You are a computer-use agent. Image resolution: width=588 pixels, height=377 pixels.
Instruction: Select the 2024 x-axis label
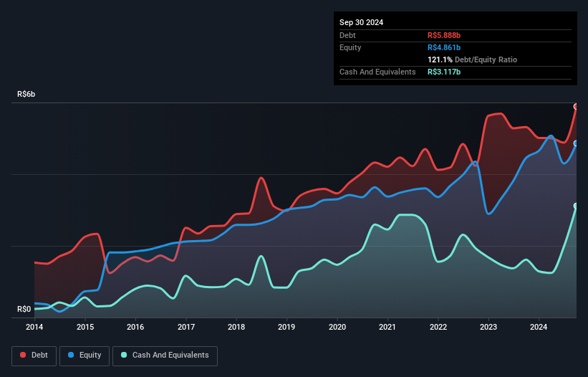(x=539, y=328)
